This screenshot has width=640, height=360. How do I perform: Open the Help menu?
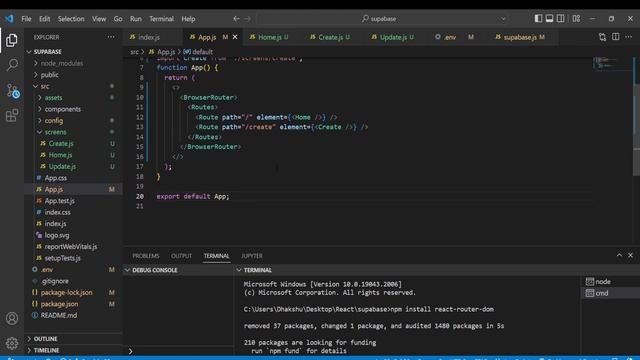[188, 19]
